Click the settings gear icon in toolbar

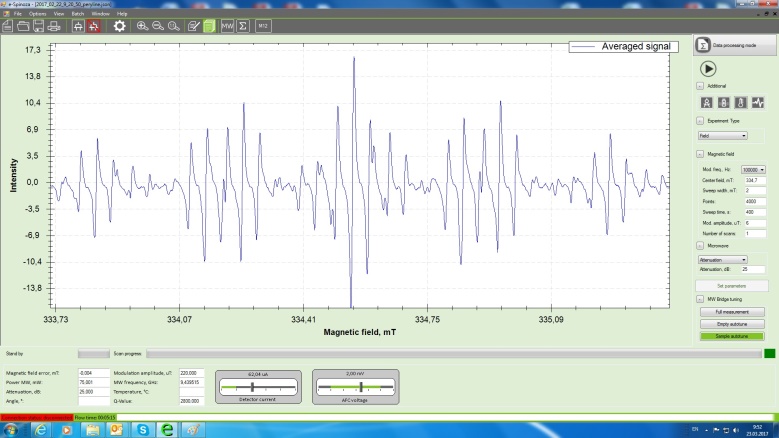click(119, 26)
